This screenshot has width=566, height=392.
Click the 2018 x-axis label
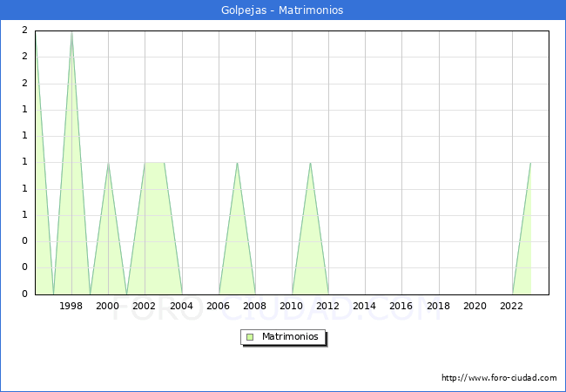tap(438, 306)
